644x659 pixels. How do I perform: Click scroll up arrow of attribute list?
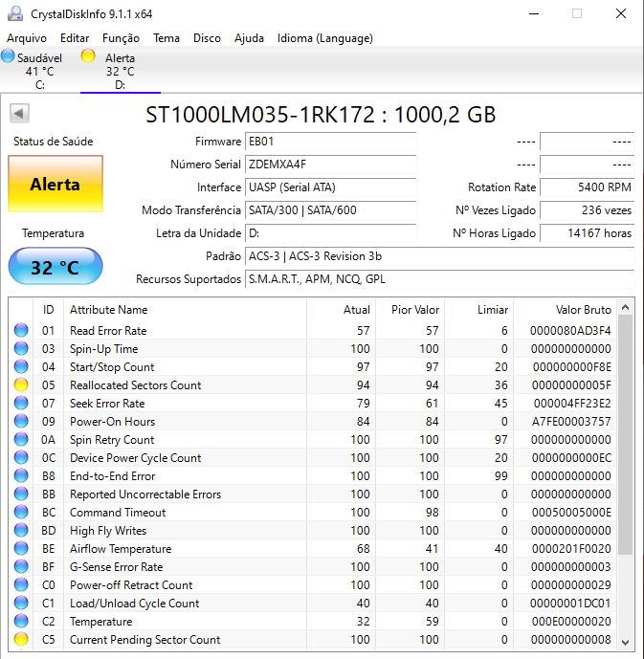pos(626,308)
